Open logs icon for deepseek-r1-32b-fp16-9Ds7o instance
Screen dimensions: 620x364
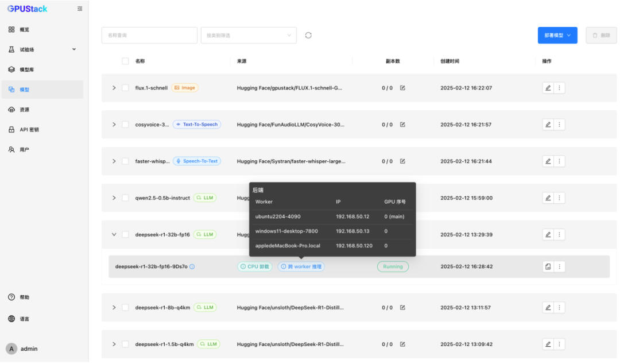click(x=548, y=266)
